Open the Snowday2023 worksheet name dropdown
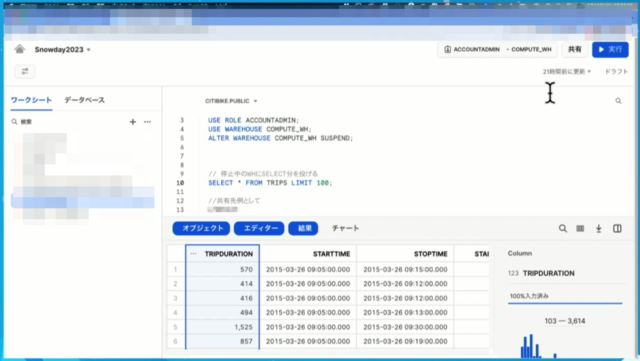This screenshot has width=640, height=361. [62, 49]
